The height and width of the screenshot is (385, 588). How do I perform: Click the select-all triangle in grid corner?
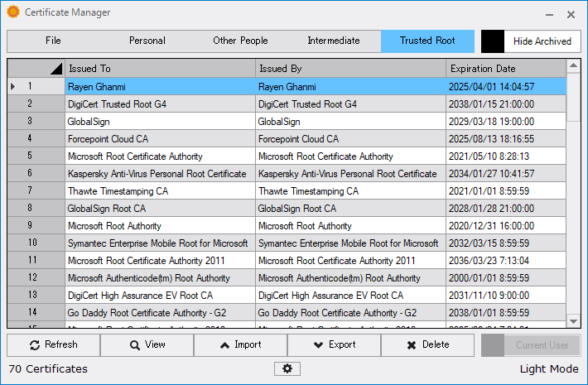(x=56, y=69)
